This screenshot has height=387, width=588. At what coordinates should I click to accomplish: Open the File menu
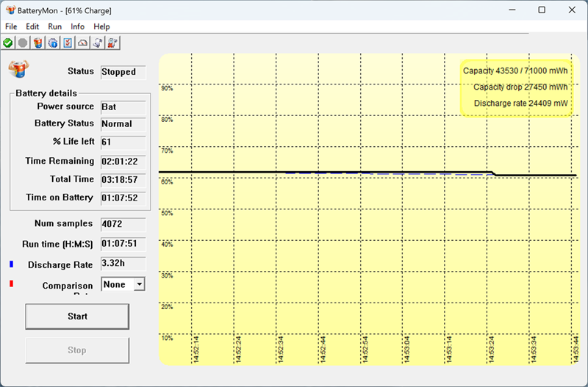tap(11, 26)
